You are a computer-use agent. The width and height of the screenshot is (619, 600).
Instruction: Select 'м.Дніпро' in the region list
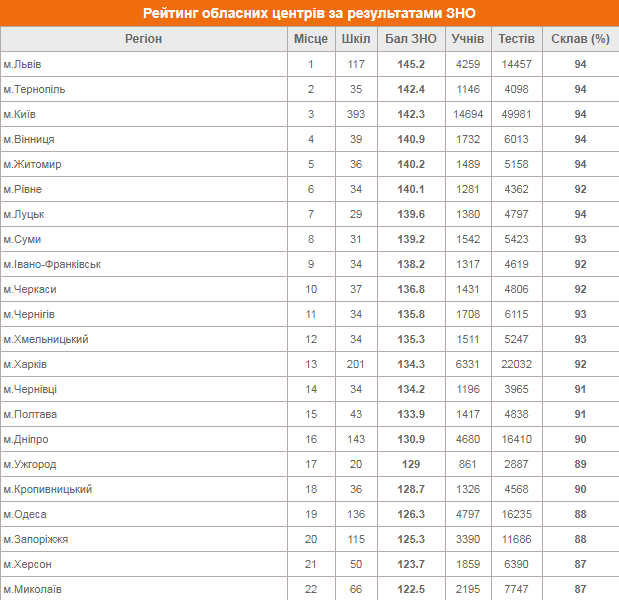(26, 440)
